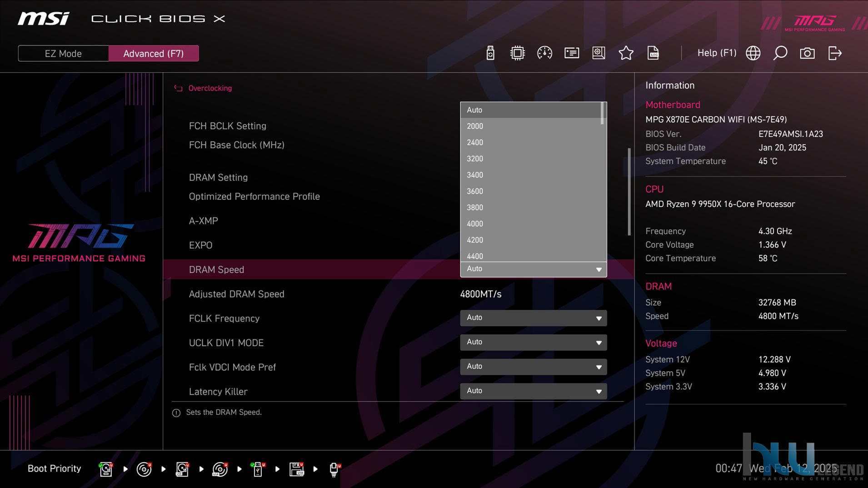Select the DRAM Setting heading

pos(218,178)
